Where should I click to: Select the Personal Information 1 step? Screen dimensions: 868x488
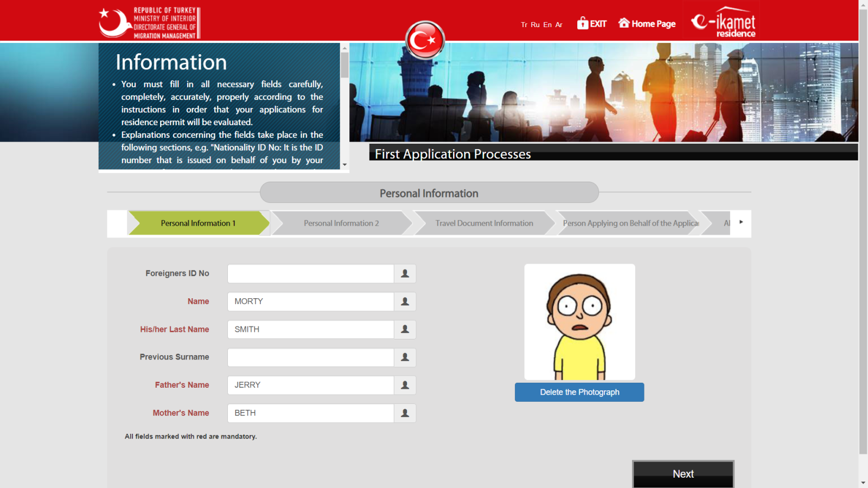198,223
